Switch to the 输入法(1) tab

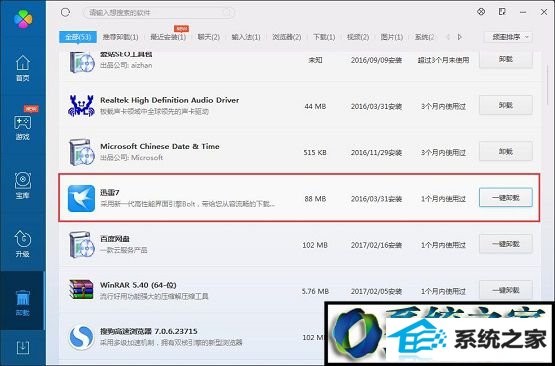pyautogui.click(x=246, y=37)
